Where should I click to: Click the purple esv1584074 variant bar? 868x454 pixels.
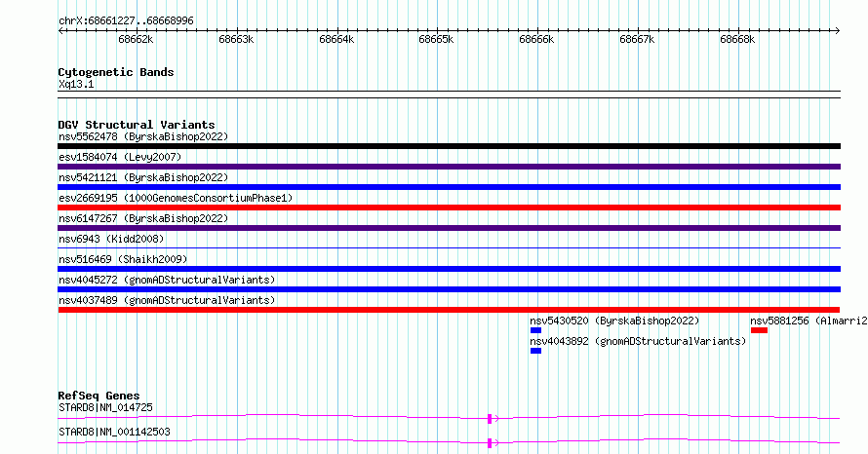449,167
